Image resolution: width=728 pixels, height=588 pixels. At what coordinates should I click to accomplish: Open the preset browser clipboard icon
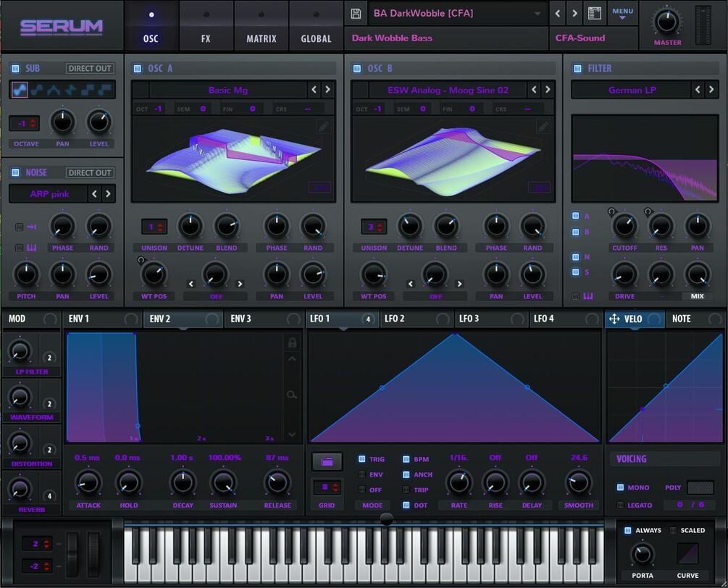(x=595, y=12)
